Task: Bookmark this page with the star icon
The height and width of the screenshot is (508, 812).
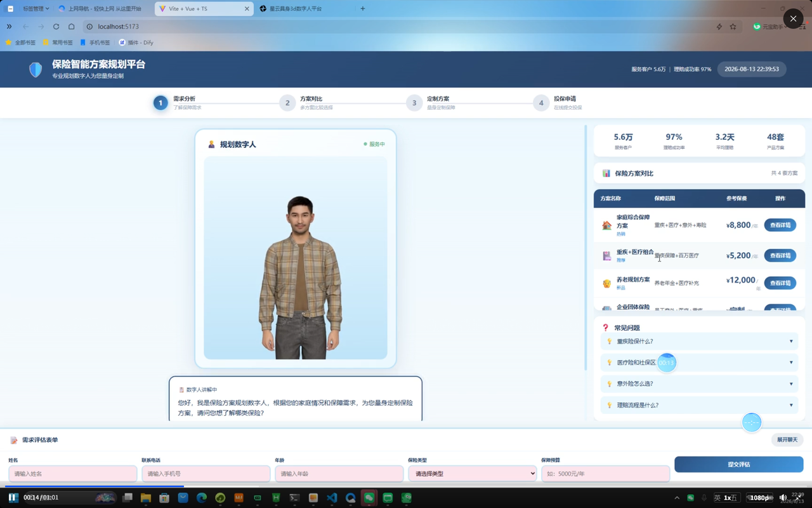Action: 733,27
